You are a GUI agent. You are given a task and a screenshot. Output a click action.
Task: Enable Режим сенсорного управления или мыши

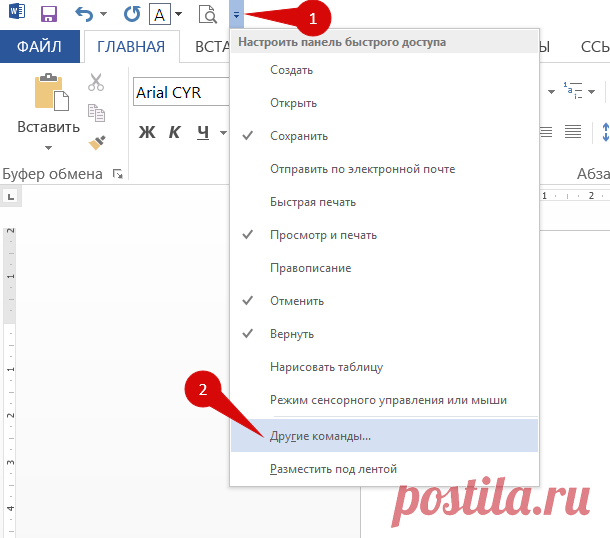click(x=384, y=400)
